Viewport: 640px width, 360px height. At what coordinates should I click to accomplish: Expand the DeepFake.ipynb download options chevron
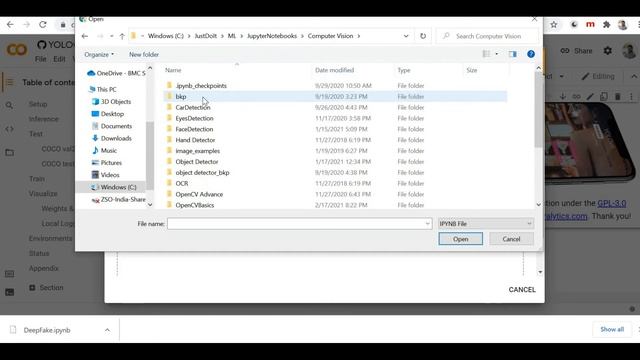point(107,330)
